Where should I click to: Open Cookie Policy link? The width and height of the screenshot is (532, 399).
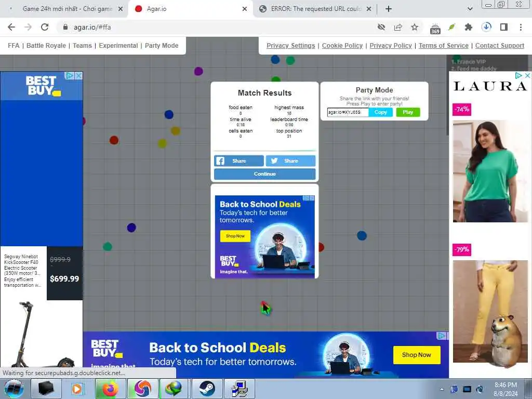pyautogui.click(x=342, y=46)
